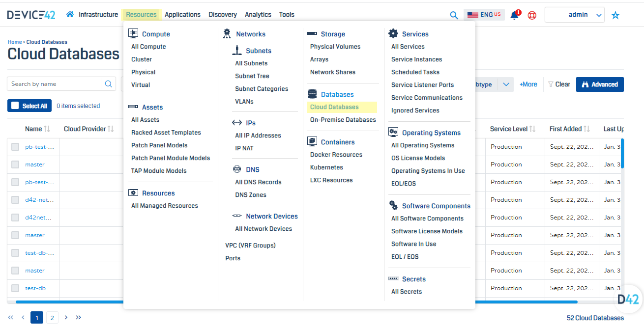Image resolution: width=644 pixels, height=328 pixels.
Task: Click the Assets section icon
Action: coord(133,107)
